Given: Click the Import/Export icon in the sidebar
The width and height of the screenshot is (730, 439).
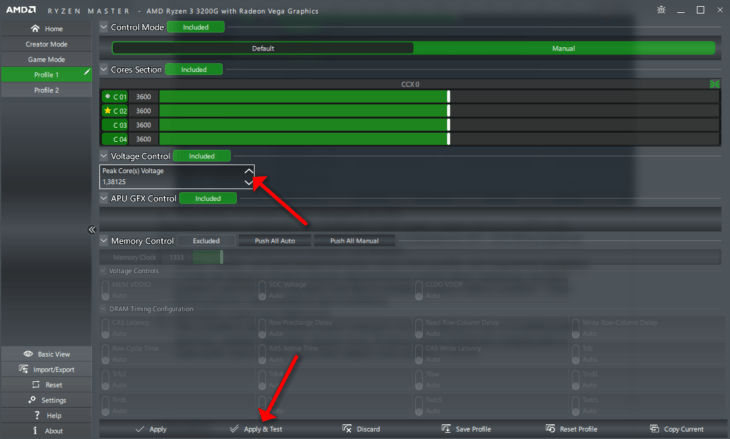Looking at the screenshot, I should click(23, 369).
